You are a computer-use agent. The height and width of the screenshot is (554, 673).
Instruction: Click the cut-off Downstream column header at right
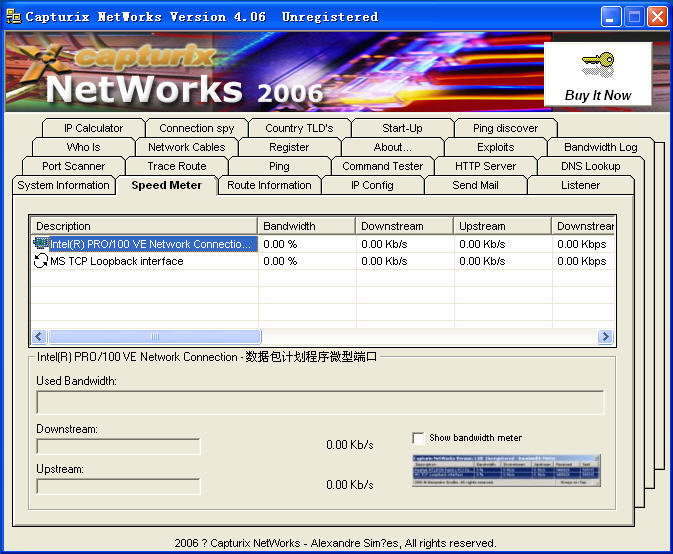click(x=583, y=226)
